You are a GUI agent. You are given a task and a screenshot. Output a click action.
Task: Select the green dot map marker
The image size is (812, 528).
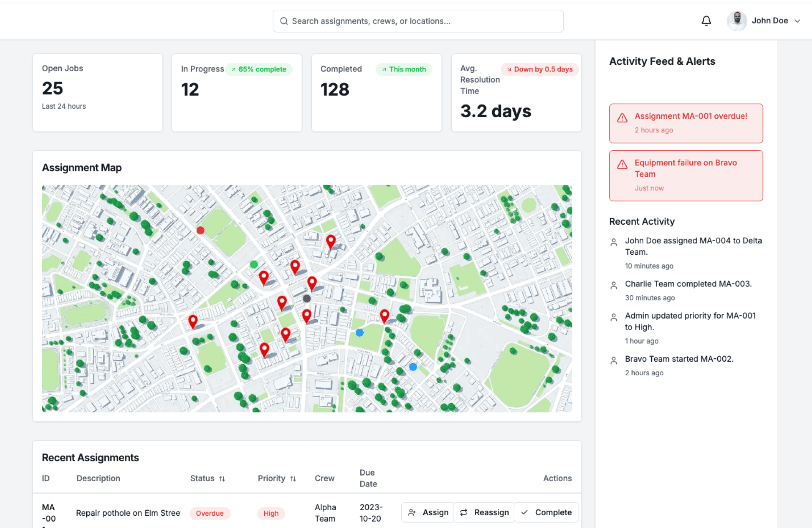coord(254,264)
